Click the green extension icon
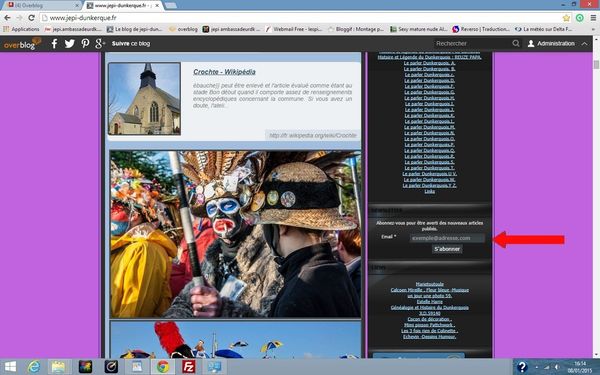This screenshot has width=600, height=375. [580, 18]
